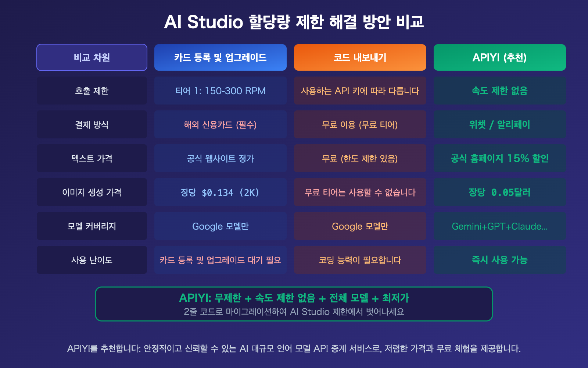The image size is (588, 368).
Task: Click the 티어 1: 150-300 RPM cell
Action: tap(220, 91)
